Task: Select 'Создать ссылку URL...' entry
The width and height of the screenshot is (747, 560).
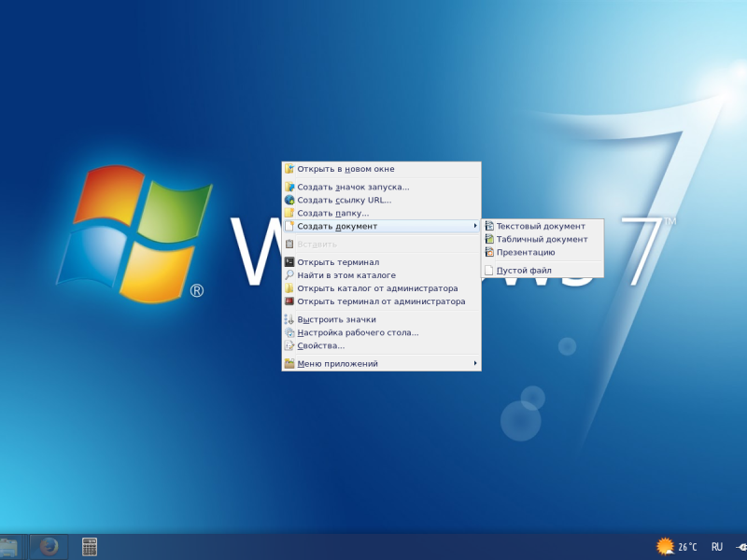Action: (x=381, y=200)
